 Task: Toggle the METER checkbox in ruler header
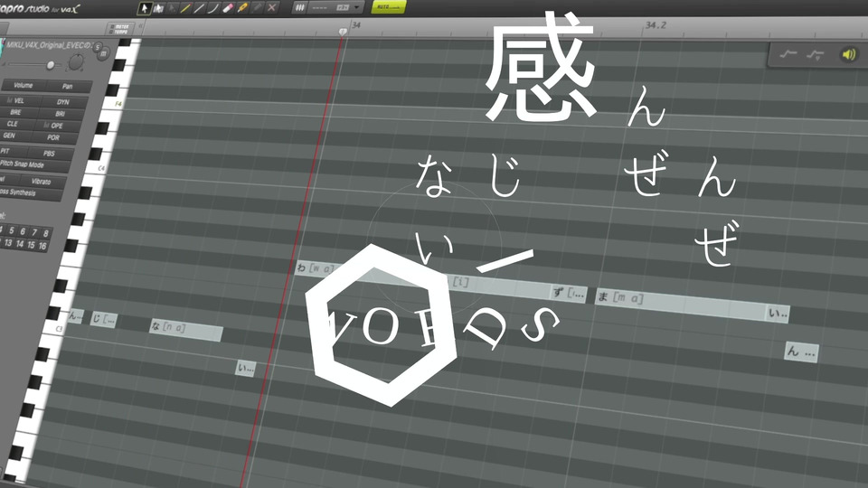[112, 26]
